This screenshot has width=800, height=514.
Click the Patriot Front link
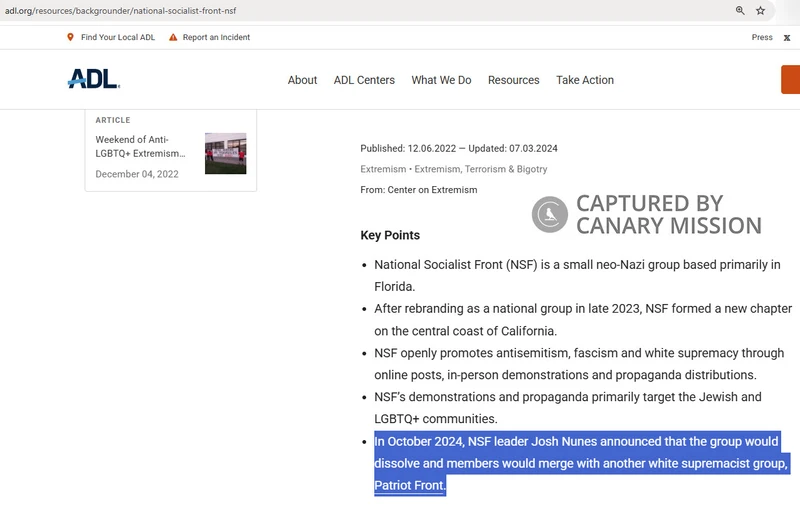point(409,485)
